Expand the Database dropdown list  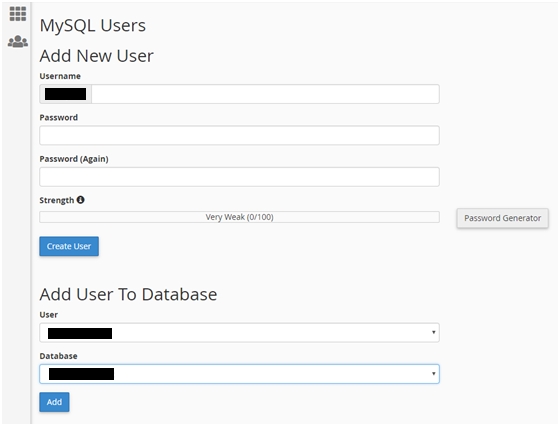point(239,374)
